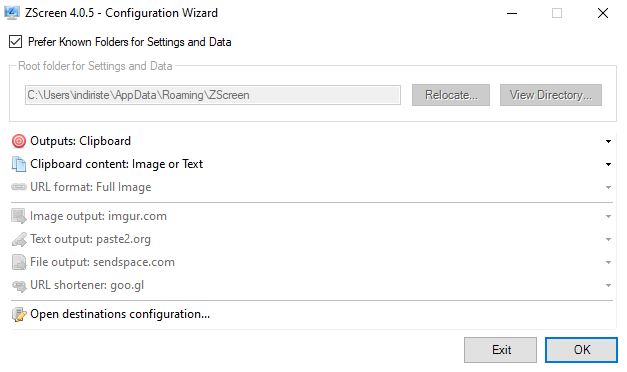The image size is (627, 372).
Task: Click the Text output paste2.org icon
Action: pos(19,240)
